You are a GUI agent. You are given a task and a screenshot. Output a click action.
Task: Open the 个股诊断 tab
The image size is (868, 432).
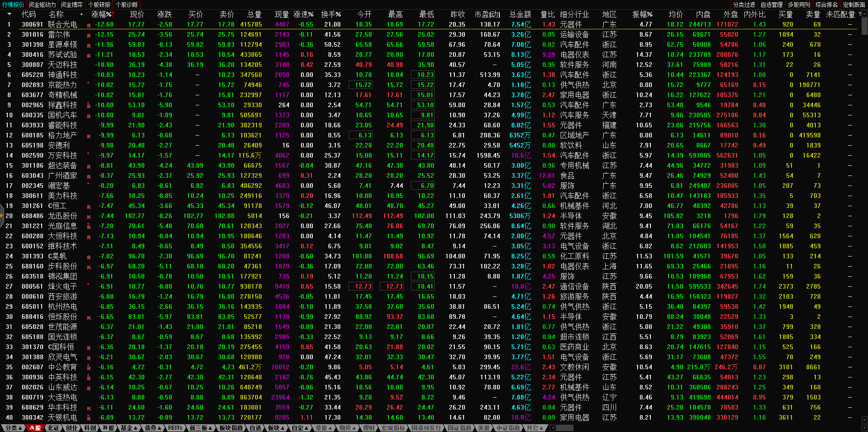pos(127,5)
